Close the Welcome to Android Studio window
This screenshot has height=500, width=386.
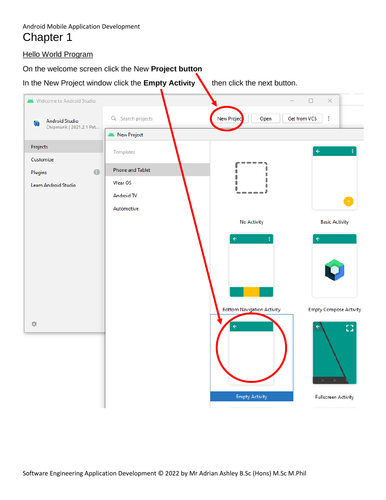[330, 101]
